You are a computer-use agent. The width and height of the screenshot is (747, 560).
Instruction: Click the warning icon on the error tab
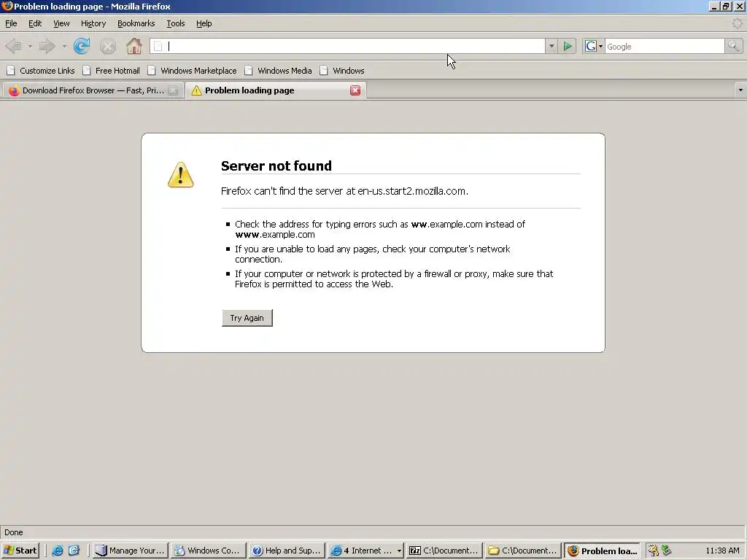pyautogui.click(x=196, y=90)
